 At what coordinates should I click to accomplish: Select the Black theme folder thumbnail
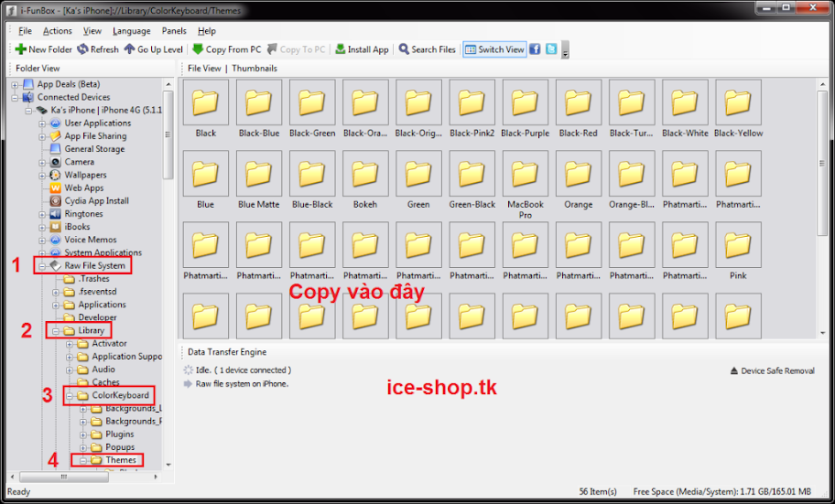[206, 102]
